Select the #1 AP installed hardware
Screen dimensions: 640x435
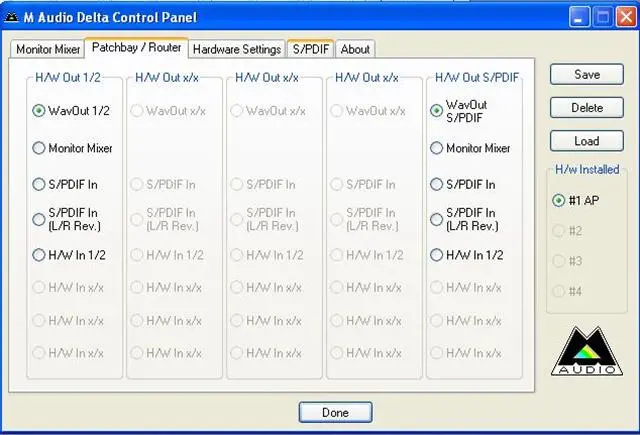(558, 200)
